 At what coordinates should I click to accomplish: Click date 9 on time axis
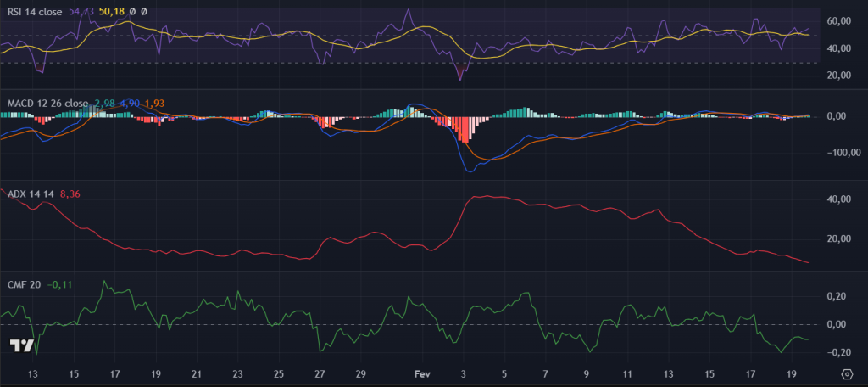587,373
